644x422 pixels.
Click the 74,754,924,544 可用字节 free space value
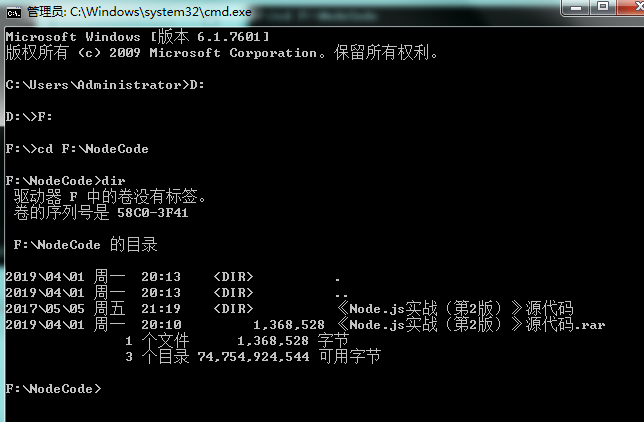pyautogui.click(x=289, y=357)
